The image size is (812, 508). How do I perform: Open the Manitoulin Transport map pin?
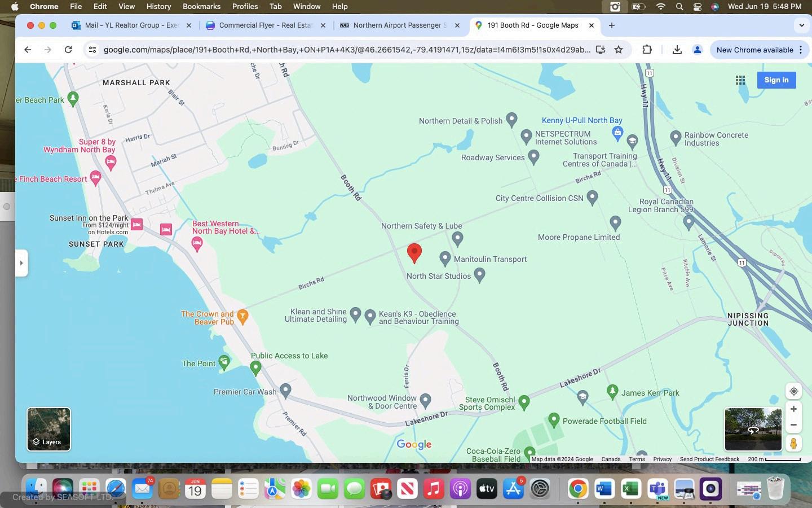tap(445, 259)
